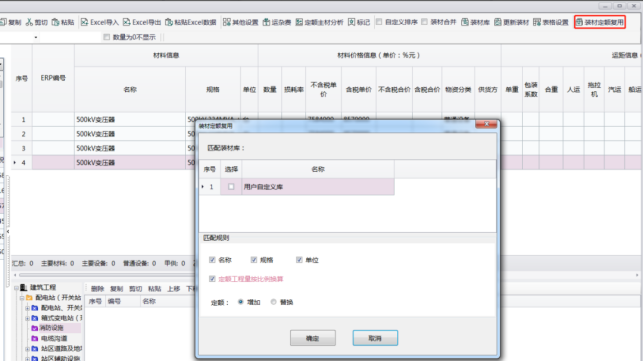Viewport: 643px width, 361px height.
Task: Select row 3 500kV变压器 name cell
Action: [130, 148]
